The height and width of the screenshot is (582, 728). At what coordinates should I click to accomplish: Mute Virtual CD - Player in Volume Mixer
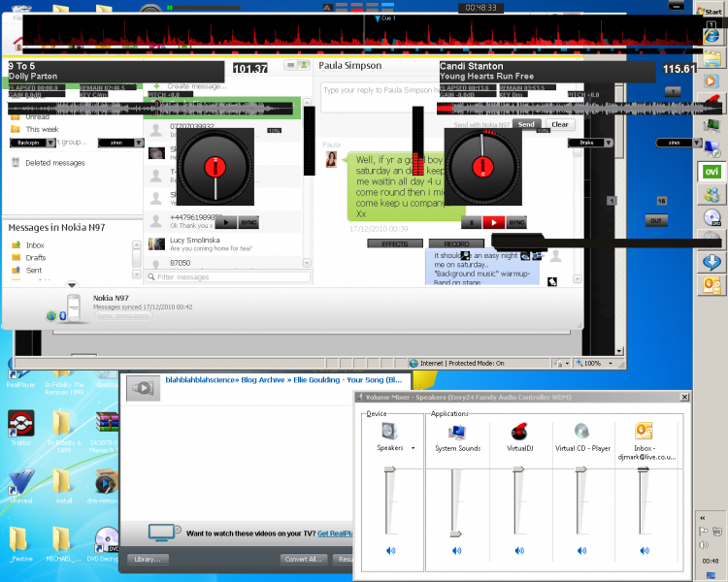tap(581, 551)
